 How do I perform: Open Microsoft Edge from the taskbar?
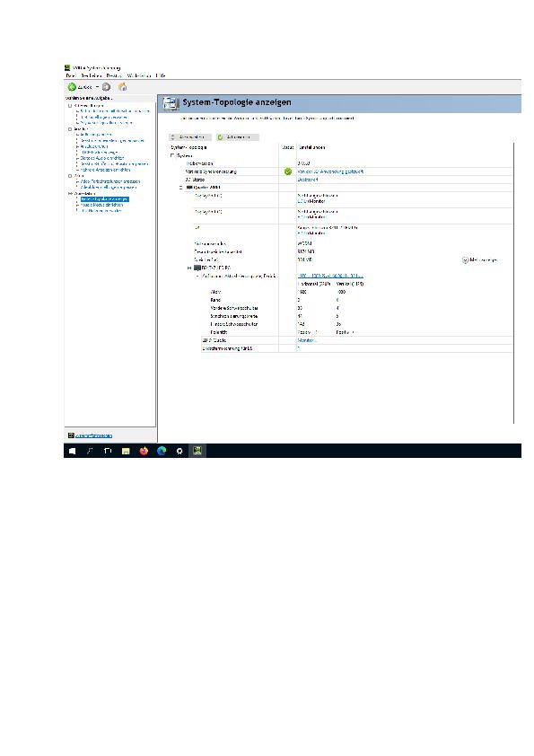162,451
